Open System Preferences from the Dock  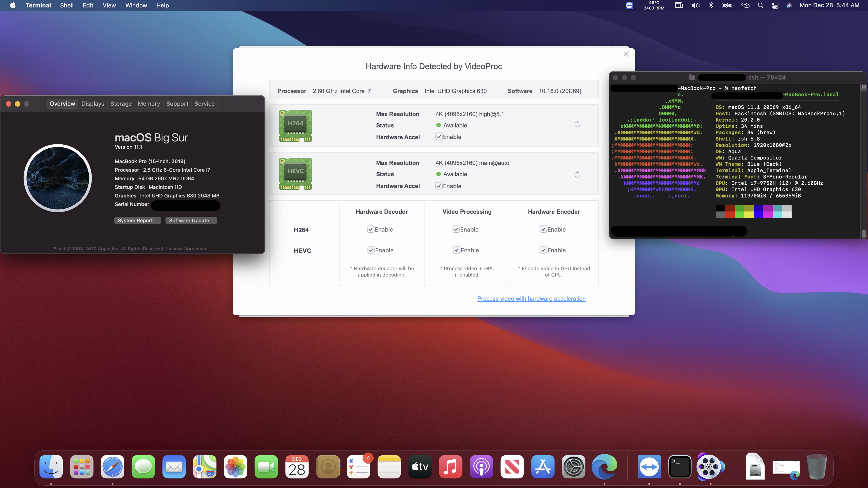[574, 467]
